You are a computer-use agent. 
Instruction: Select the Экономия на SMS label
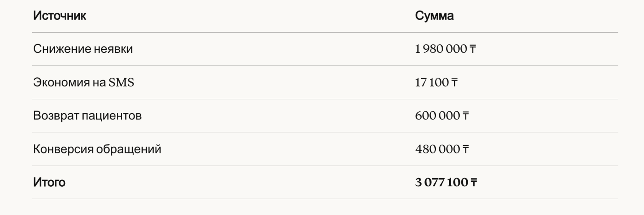[84, 82]
